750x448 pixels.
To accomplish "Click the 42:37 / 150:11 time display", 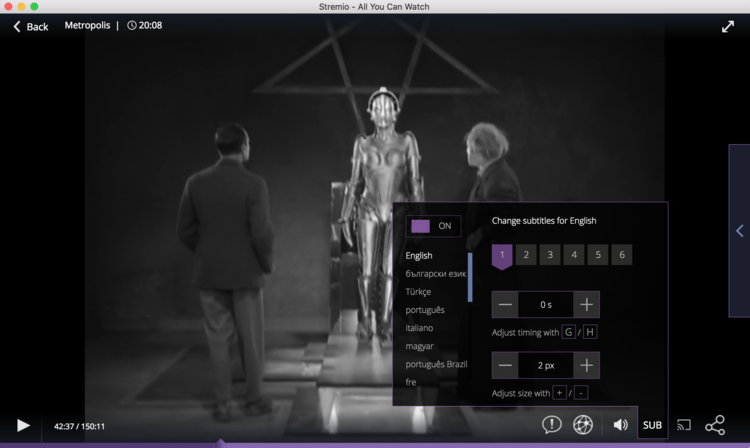I will pos(79,426).
